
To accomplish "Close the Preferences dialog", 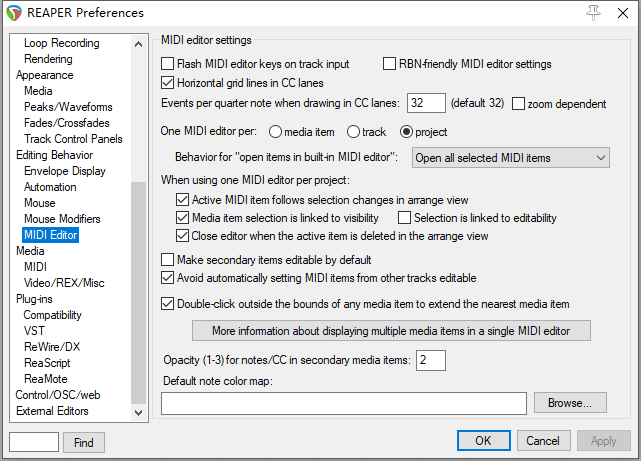I will pos(623,13).
